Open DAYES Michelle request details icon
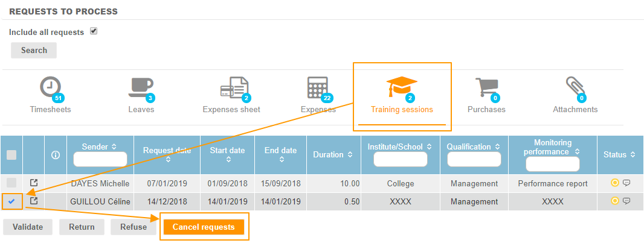The width and height of the screenshot is (644, 246). coord(34,183)
